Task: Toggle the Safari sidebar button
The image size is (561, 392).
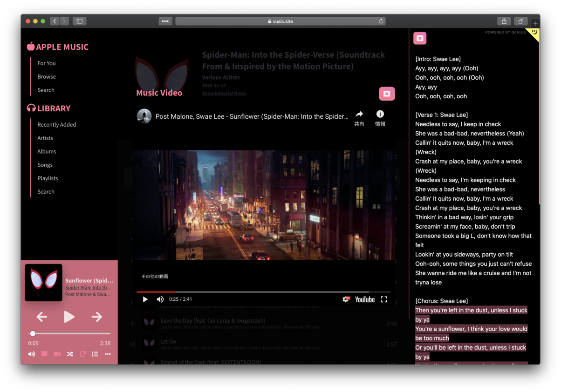Action: point(79,21)
